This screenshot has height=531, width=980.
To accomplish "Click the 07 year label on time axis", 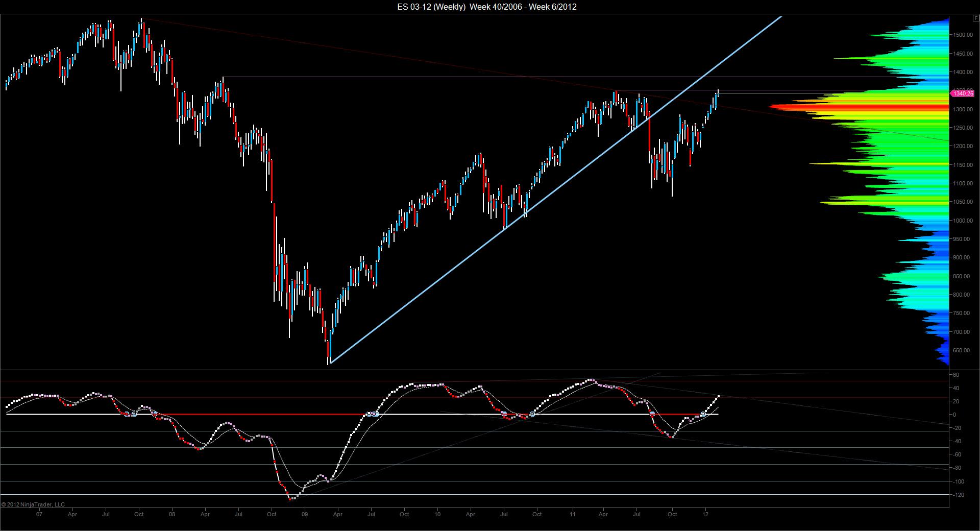I will coord(39,514).
